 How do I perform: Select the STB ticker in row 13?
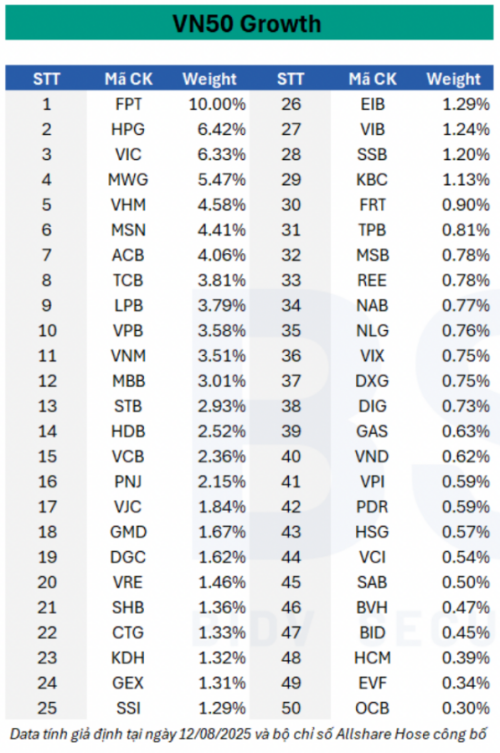[128, 406]
